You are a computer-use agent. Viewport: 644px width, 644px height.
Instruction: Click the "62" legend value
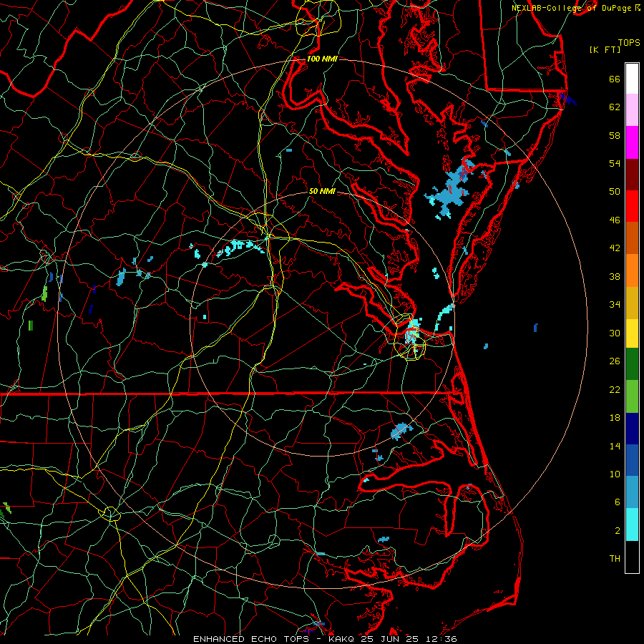pyautogui.click(x=615, y=107)
